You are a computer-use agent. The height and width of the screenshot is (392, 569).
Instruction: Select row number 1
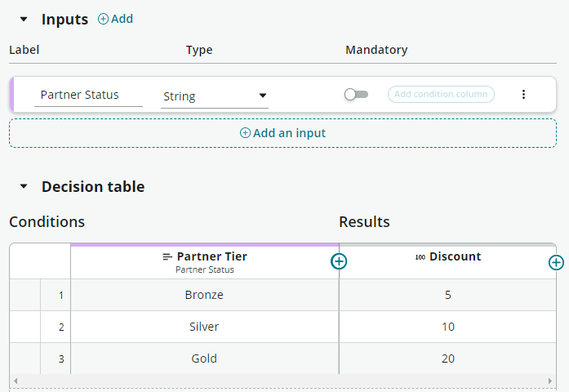(x=56, y=295)
